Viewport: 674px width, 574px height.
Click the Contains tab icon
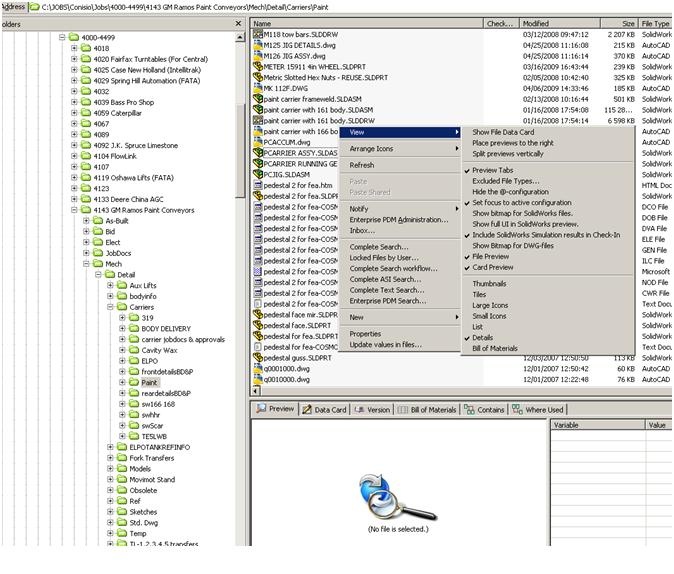click(x=469, y=409)
